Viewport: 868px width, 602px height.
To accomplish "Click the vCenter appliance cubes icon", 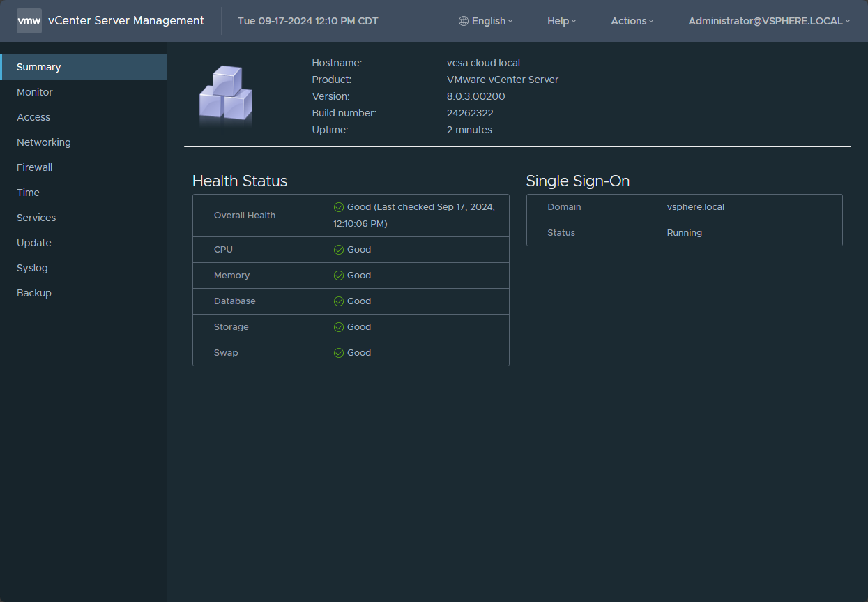I will (x=226, y=96).
